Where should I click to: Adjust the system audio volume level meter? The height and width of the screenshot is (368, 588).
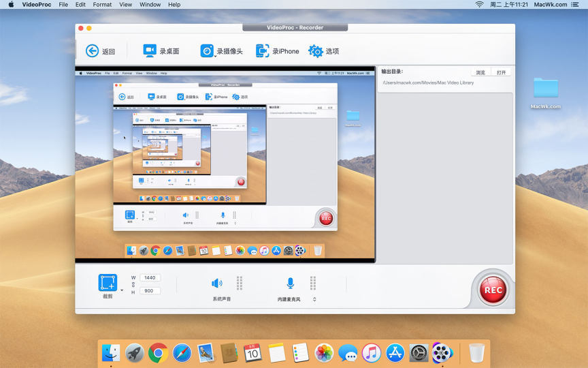tap(240, 283)
